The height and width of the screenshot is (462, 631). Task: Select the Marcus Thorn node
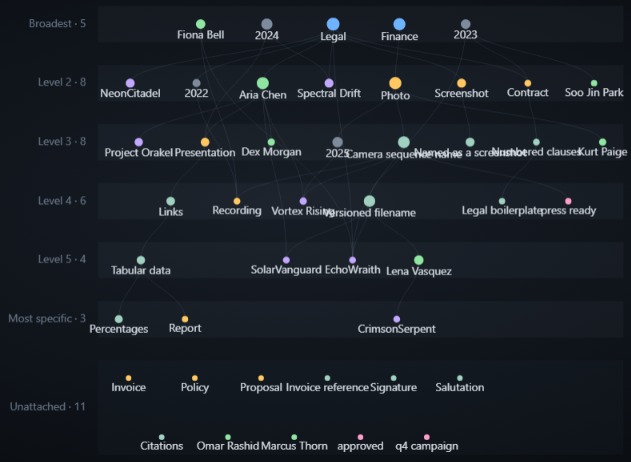point(294,437)
